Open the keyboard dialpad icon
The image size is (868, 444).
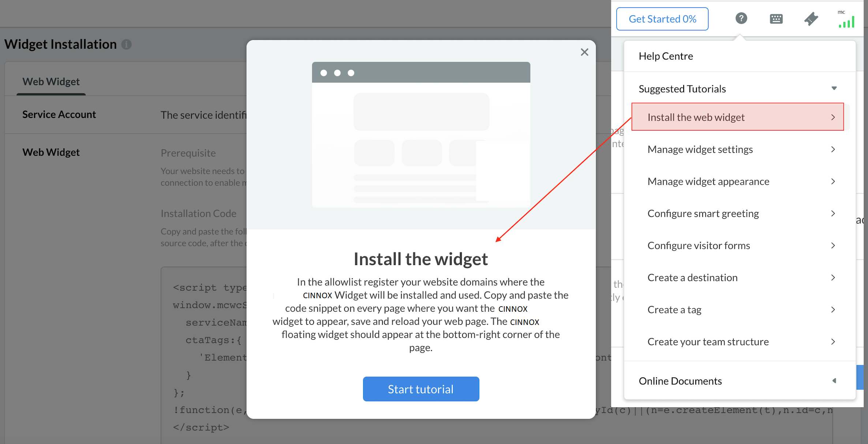click(776, 19)
